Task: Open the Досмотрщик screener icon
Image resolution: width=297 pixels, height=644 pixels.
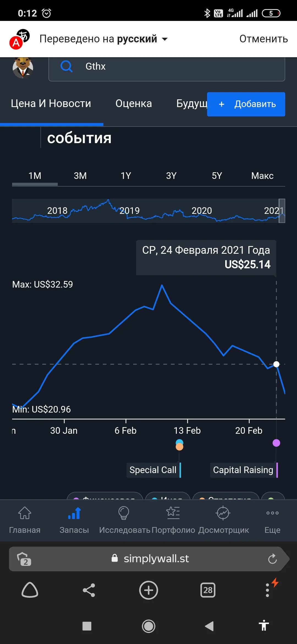Action: (x=223, y=513)
